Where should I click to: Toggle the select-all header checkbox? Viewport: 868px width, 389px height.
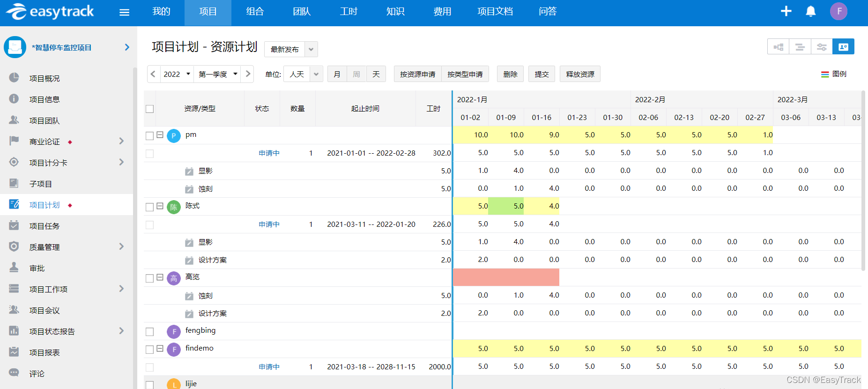tap(150, 109)
